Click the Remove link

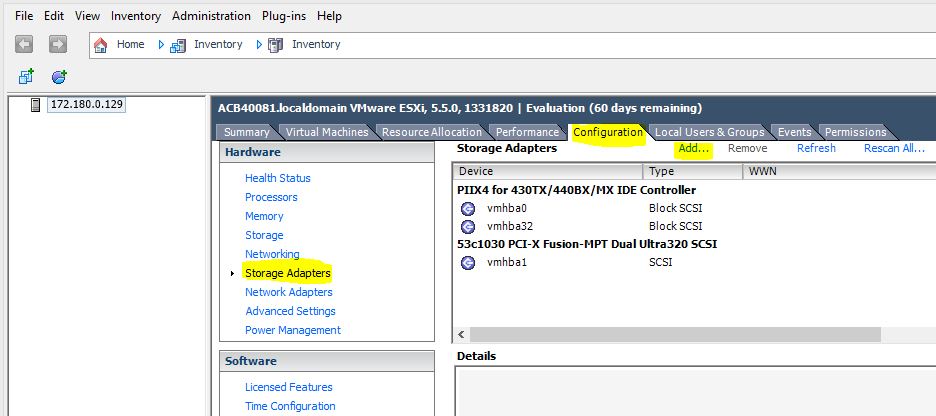[747, 149]
